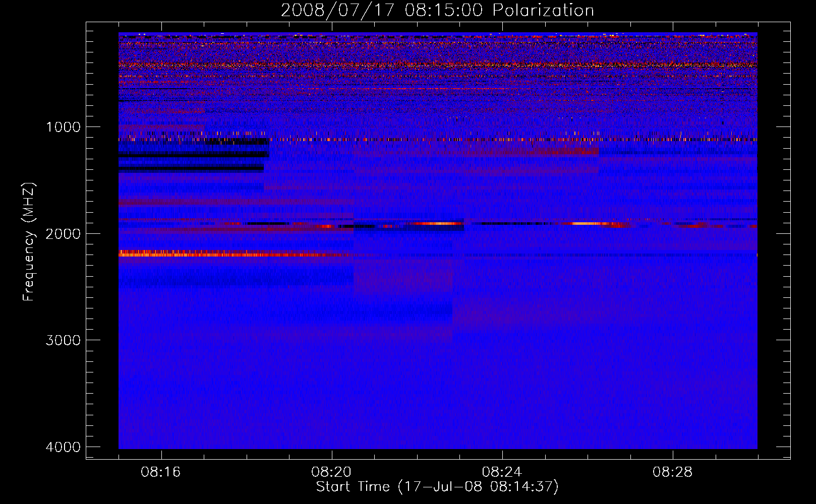The height and width of the screenshot is (504, 816).
Task: Click the 08:20 time tick label
Action: tap(331, 472)
